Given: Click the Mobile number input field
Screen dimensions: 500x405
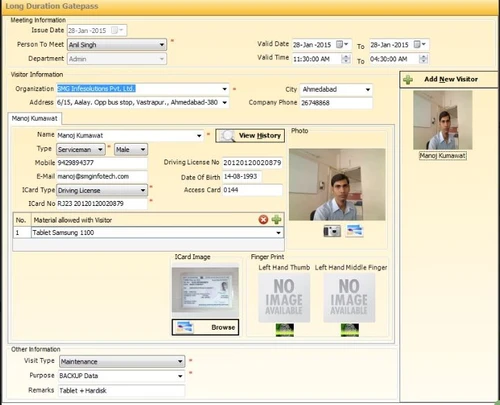Looking at the screenshot, I should point(102,163).
